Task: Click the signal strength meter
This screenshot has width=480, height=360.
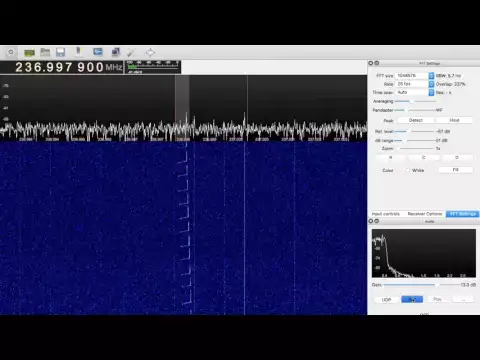Action: tap(153, 67)
